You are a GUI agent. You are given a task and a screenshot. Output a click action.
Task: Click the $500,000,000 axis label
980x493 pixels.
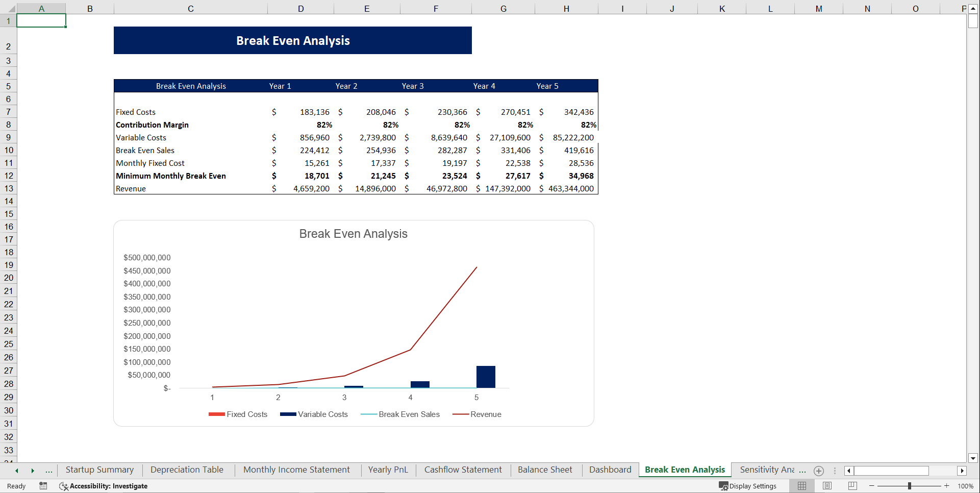click(x=147, y=258)
